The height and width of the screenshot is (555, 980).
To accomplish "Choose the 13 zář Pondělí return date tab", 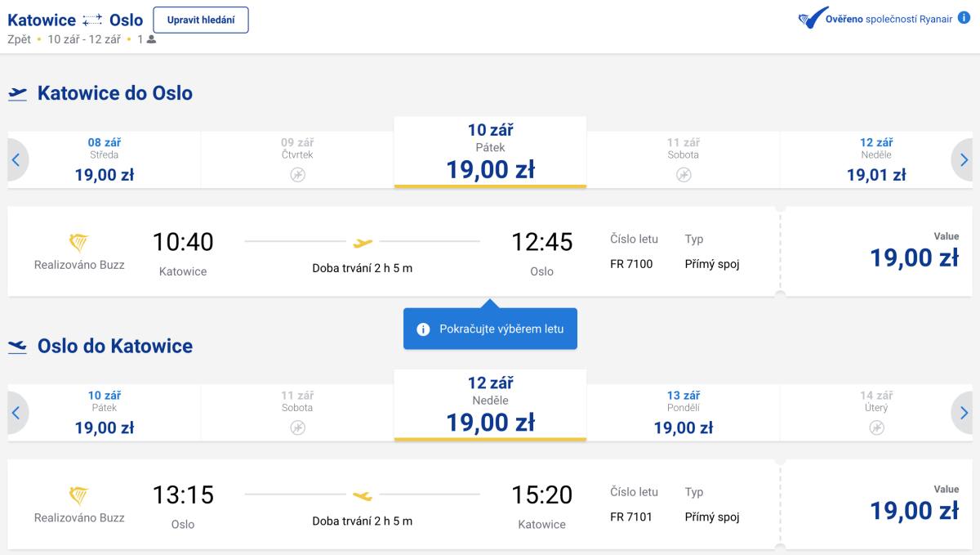I will click(684, 412).
